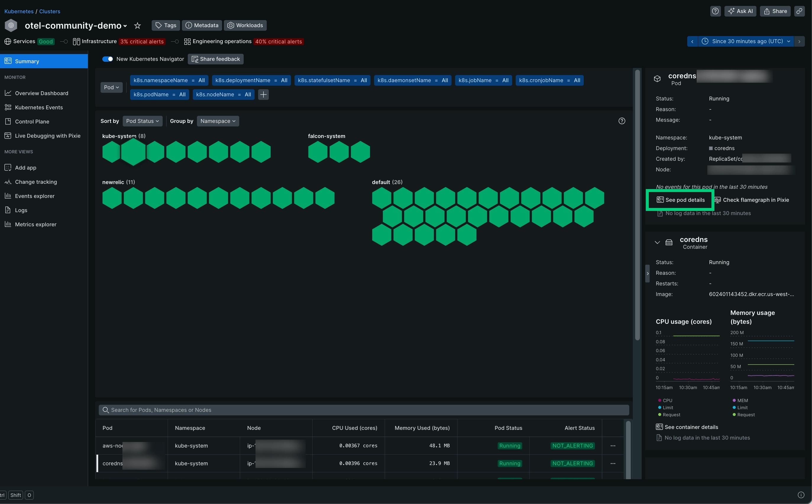Viewport: 812px width, 504px height.
Task: Copy permalink with the link icon
Action: pyautogui.click(x=799, y=11)
